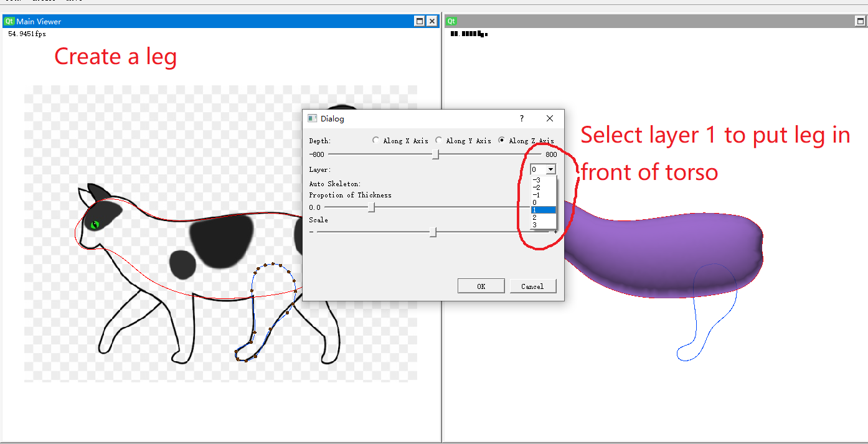Choose layer -2 from the dropdown list
The image size is (868, 444).
click(543, 187)
